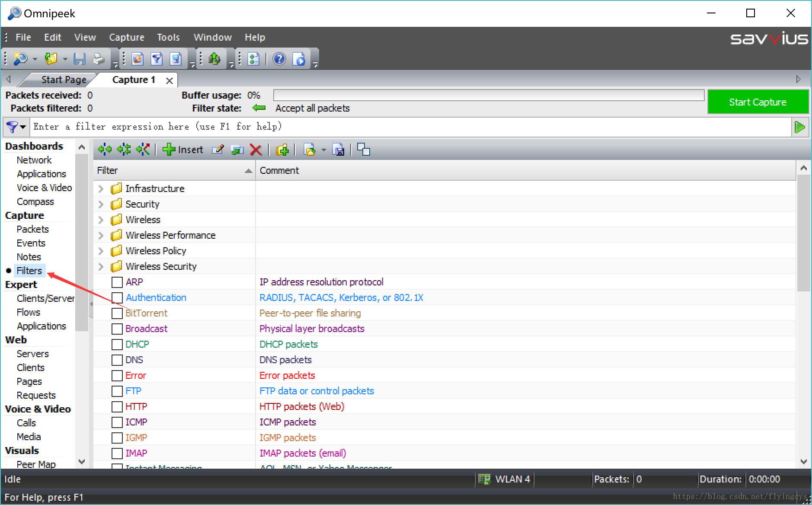This screenshot has height=505, width=812.
Task: Open Compass dashboard in sidebar
Action: click(35, 201)
